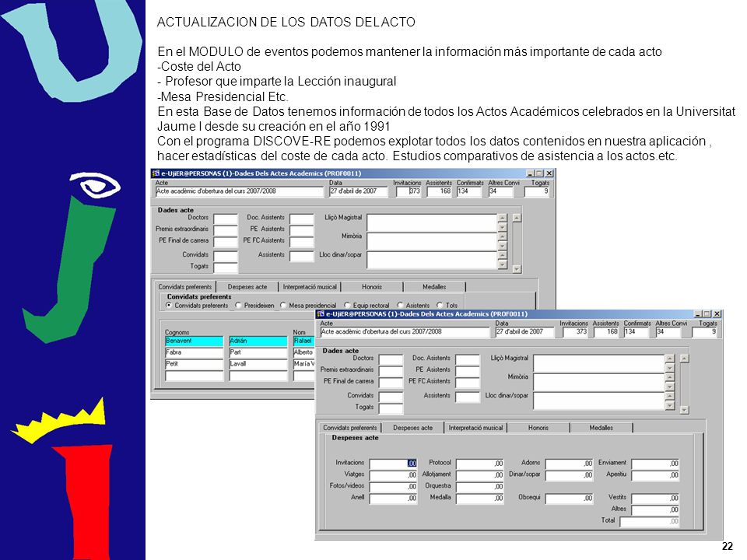Click the Doctors field in back window
This screenshot has width=747, height=560.
(x=226, y=219)
